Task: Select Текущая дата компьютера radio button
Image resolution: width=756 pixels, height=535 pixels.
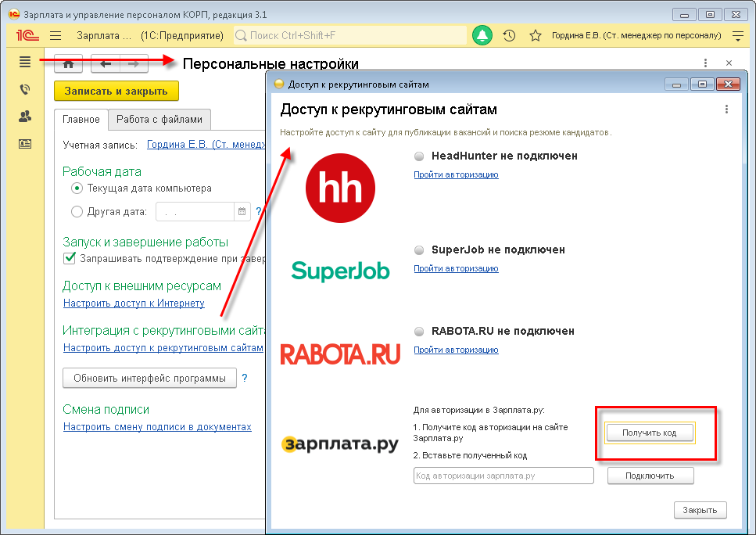Action: click(x=77, y=189)
